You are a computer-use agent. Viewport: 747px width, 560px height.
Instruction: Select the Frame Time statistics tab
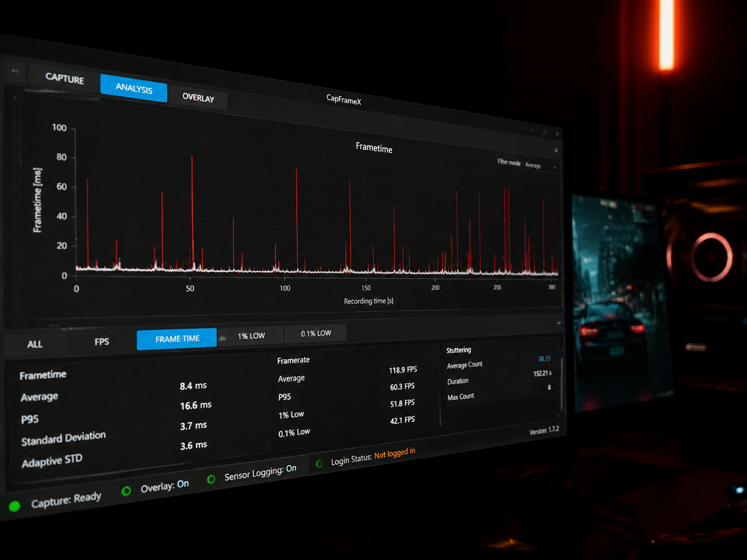(177, 339)
